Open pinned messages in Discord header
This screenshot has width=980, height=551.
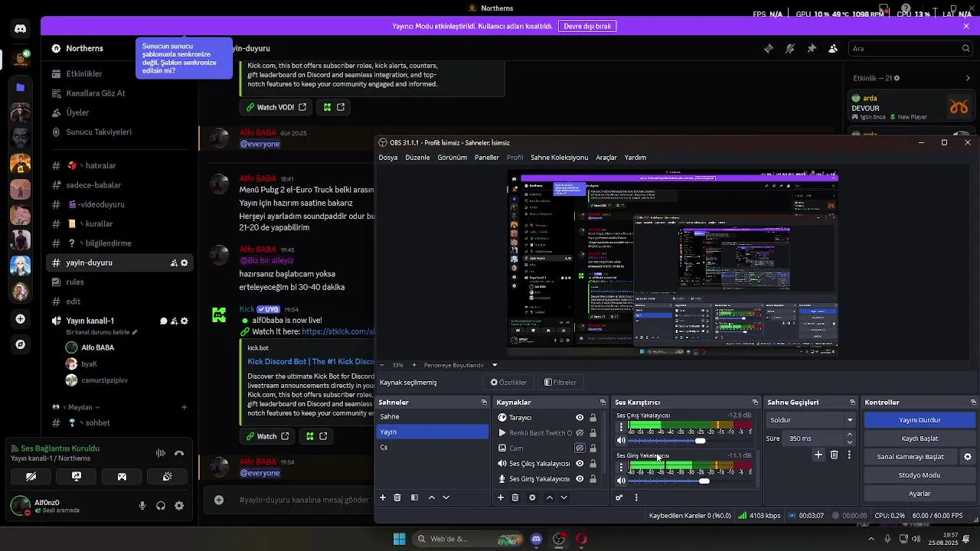tap(812, 48)
